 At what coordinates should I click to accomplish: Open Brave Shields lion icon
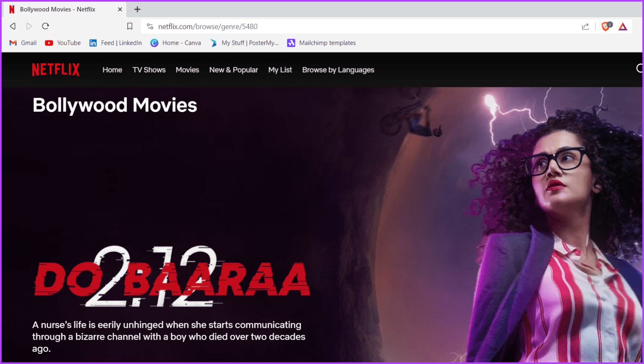coord(606,26)
